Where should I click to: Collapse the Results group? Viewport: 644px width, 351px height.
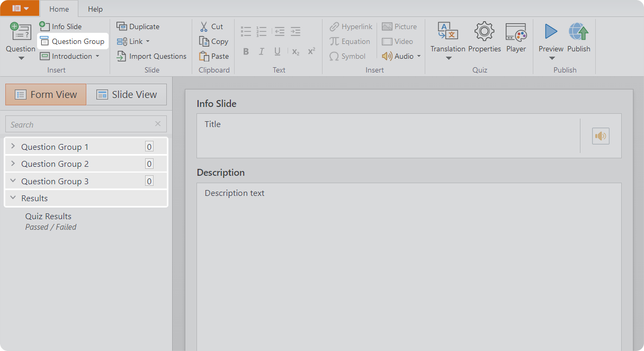tap(13, 198)
